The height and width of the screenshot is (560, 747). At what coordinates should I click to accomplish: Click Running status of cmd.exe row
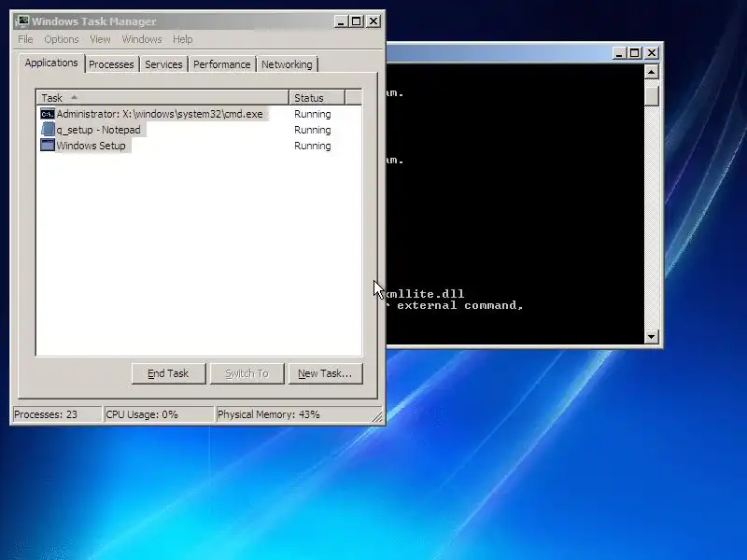(x=313, y=114)
